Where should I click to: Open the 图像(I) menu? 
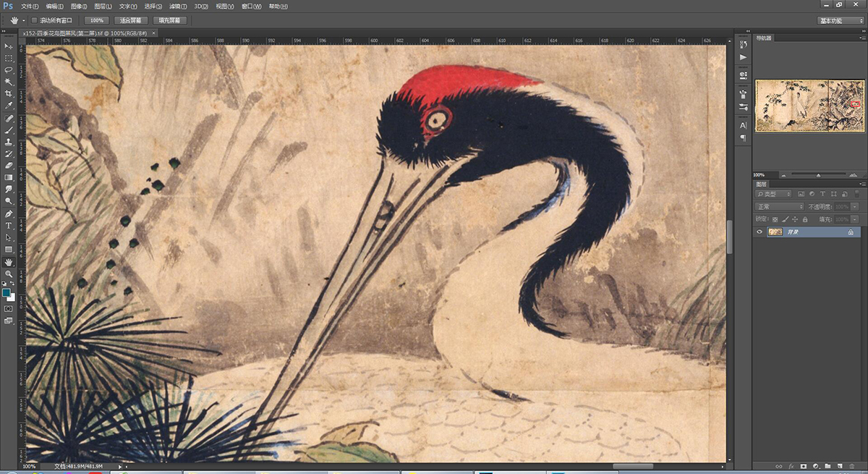coord(79,6)
